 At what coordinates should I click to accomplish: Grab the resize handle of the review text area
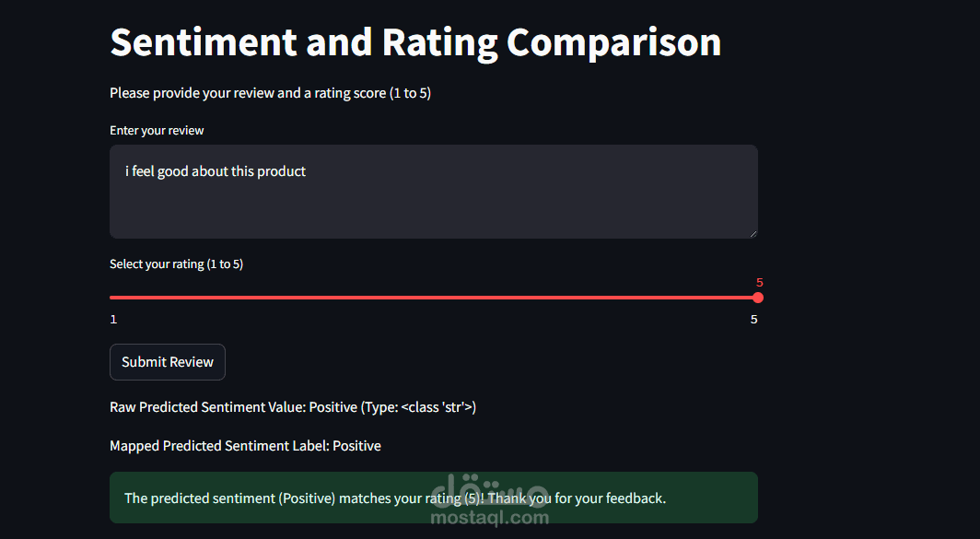click(x=752, y=233)
